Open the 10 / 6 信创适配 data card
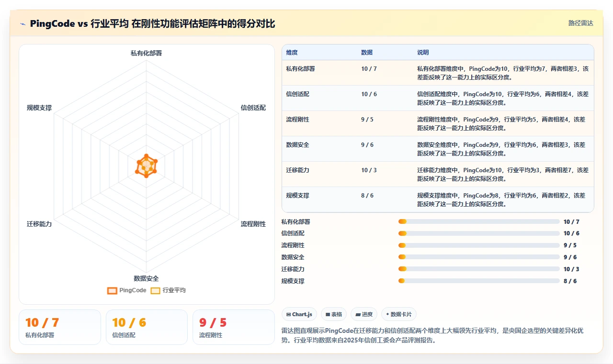The height and width of the screenshot is (364, 613). (x=147, y=327)
